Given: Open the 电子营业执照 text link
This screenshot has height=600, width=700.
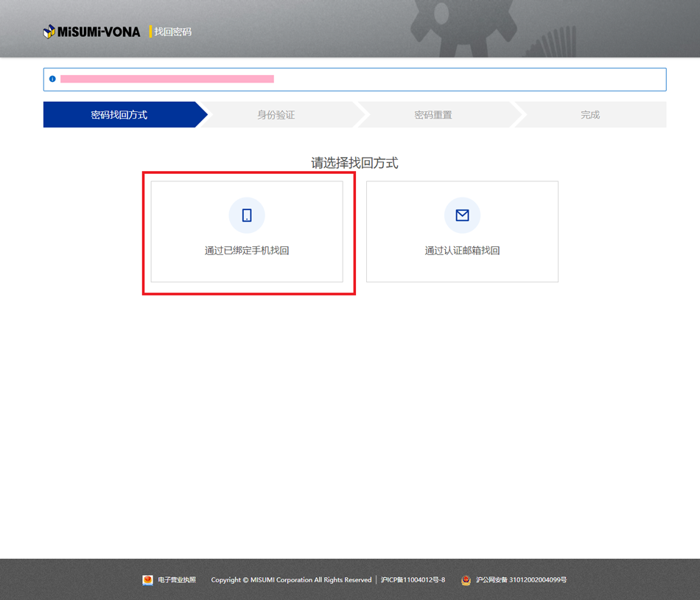Looking at the screenshot, I should (x=177, y=580).
